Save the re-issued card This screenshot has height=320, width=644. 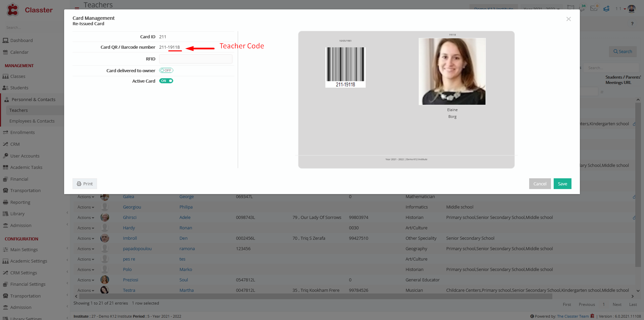(x=562, y=184)
